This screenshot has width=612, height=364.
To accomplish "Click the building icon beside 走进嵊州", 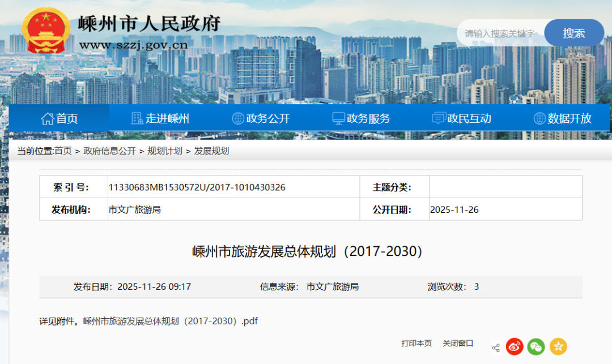I will coord(137,118).
